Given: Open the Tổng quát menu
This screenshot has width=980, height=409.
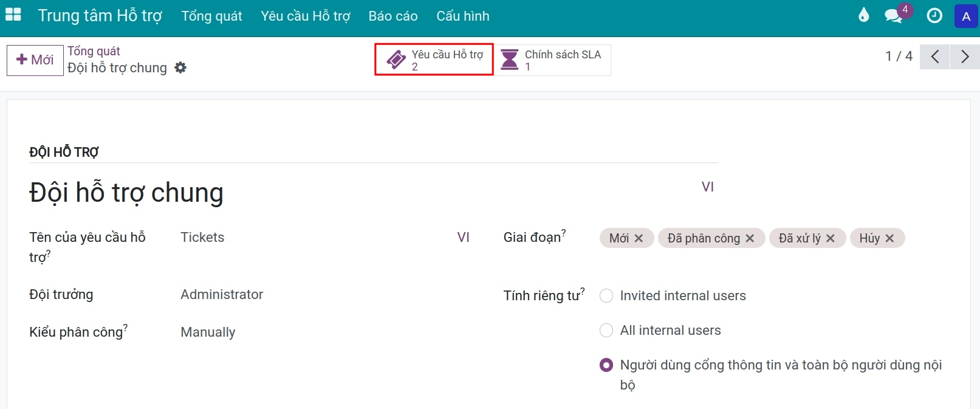Looking at the screenshot, I should pyautogui.click(x=211, y=16).
